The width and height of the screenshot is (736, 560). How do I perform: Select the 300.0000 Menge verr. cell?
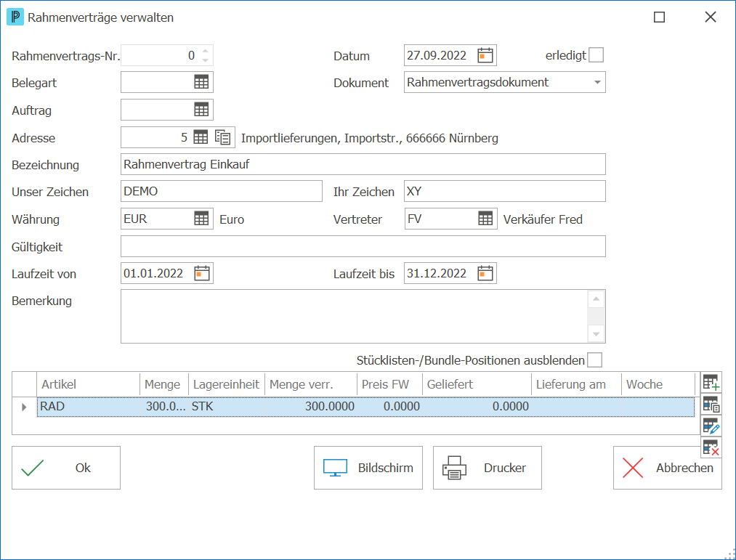coord(311,407)
